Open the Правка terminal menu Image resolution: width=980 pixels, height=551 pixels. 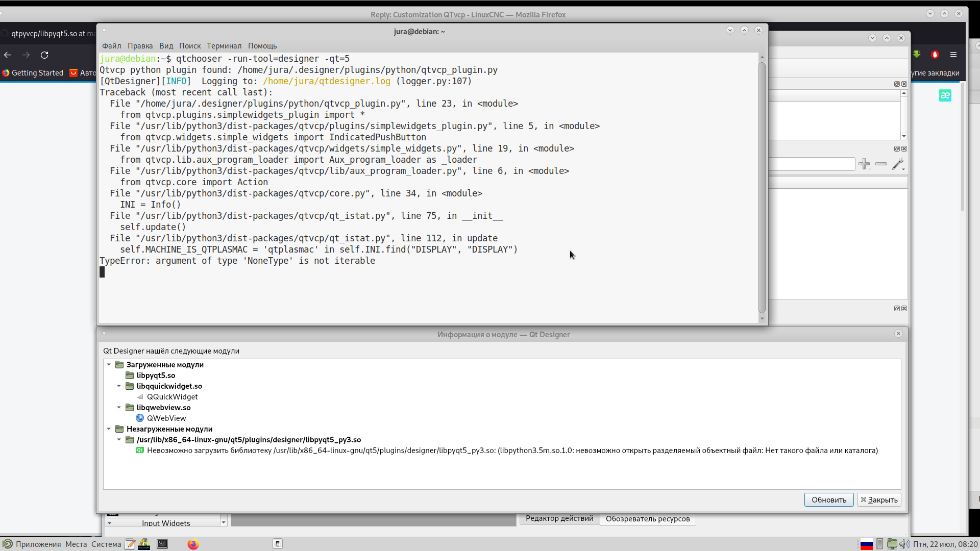pos(140,46)
